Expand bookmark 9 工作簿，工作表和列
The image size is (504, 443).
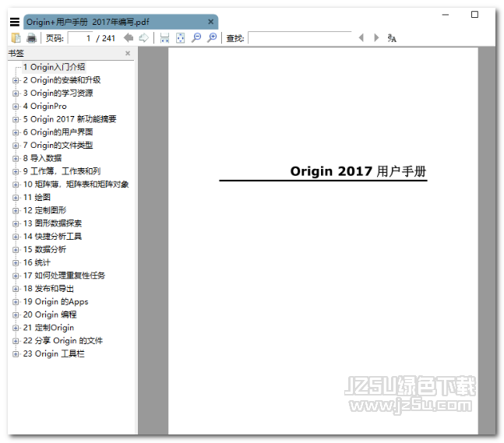click(x=16, y=171)
